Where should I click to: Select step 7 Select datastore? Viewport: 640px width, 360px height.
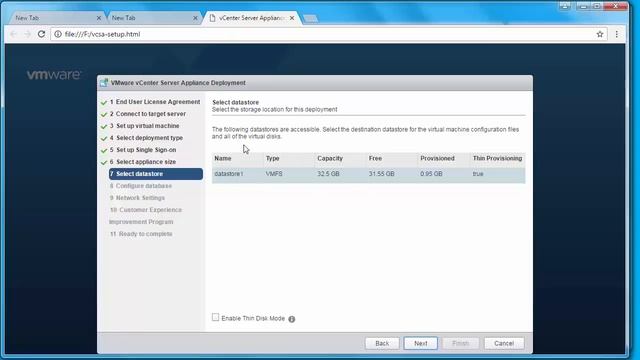point(156,174)
